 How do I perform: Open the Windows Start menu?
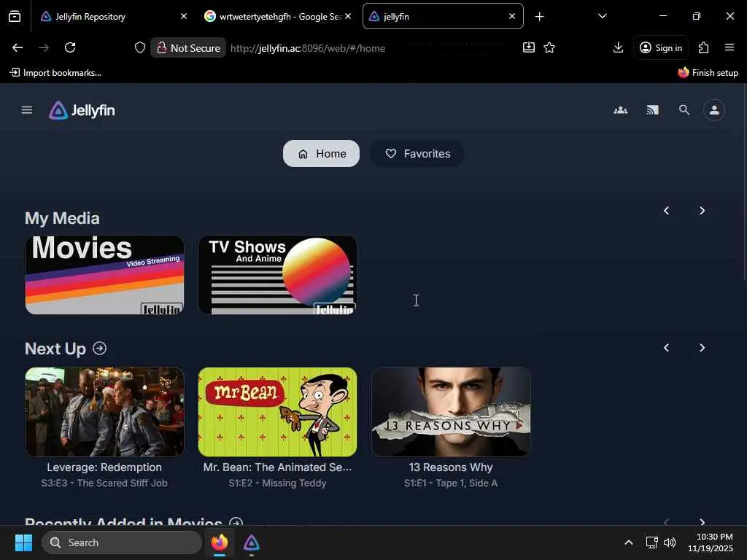click(23, 542)
